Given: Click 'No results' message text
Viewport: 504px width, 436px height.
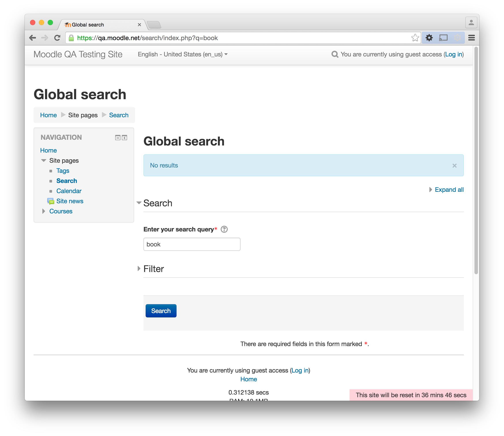Looking at the screenshot, I should (164, 166).
